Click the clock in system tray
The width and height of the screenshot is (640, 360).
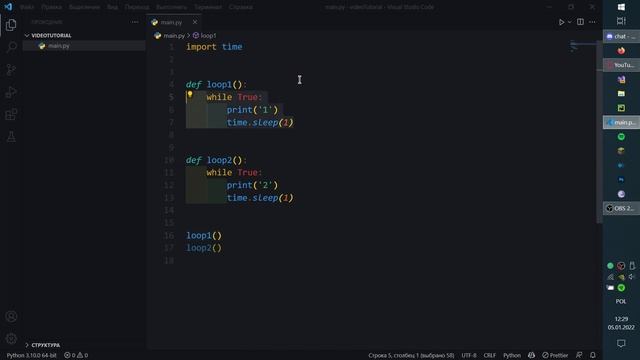[621, 323]
